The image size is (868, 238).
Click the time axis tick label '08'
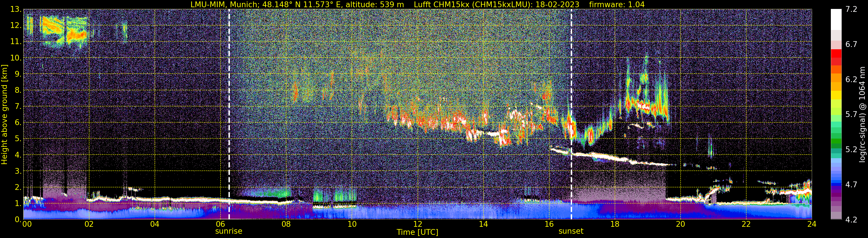[286, 224]
